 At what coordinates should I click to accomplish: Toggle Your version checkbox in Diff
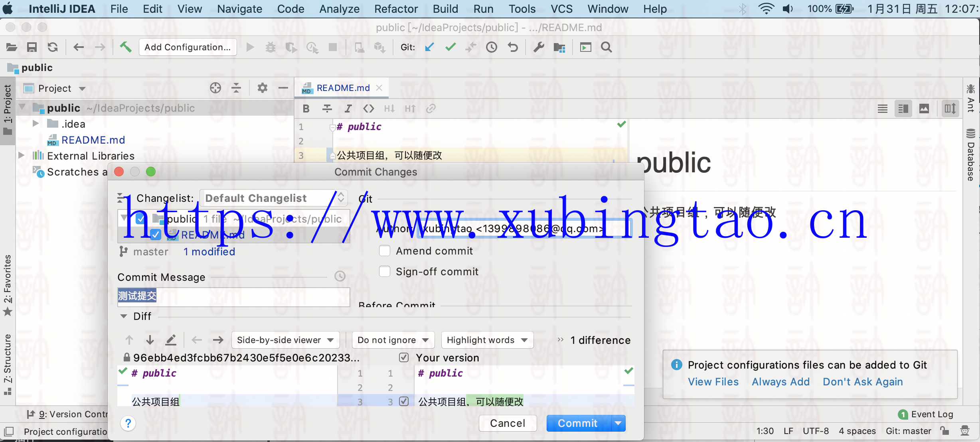(x=404, y=357)
